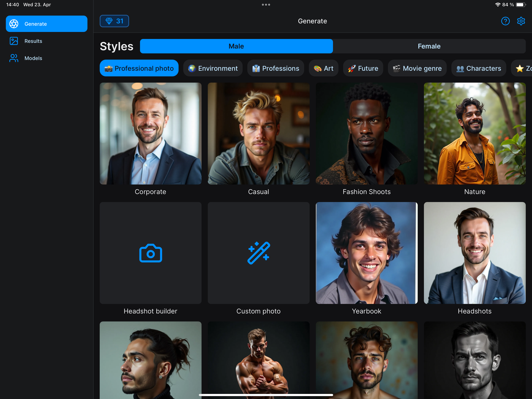The height and width of the screenshot is (399, 532).
Task: Choose the Movie genre category chip
Action: (417, 68)
